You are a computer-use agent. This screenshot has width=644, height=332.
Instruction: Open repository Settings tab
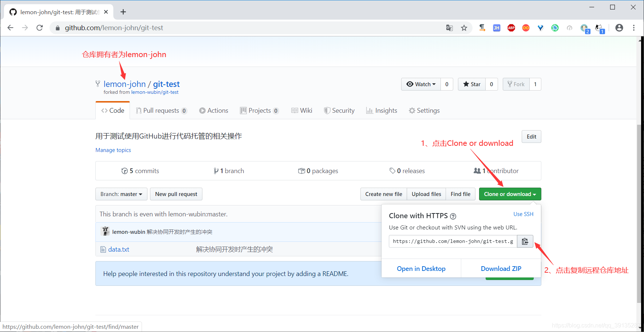click(x=424, y=111)
